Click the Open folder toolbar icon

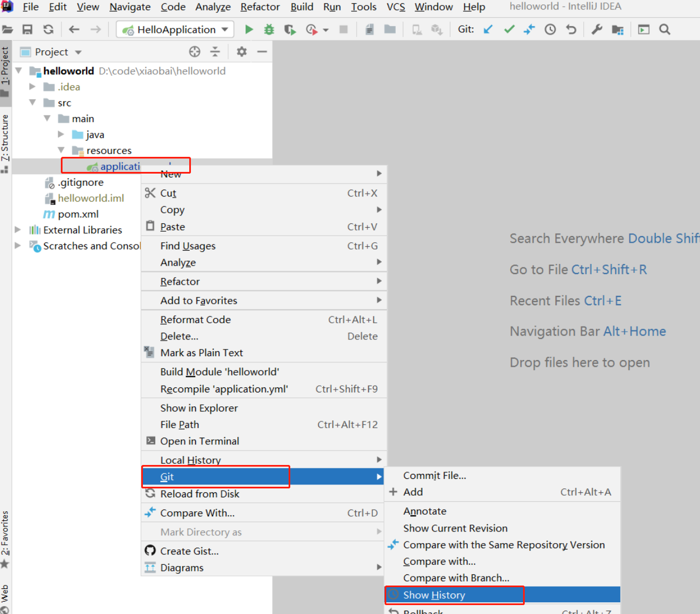tap(7, 30)
